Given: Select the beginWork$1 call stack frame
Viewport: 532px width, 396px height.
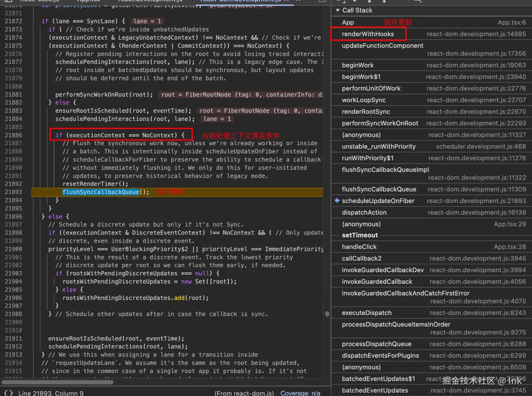Looking at the screenshot, I should [x=431, y=77].
